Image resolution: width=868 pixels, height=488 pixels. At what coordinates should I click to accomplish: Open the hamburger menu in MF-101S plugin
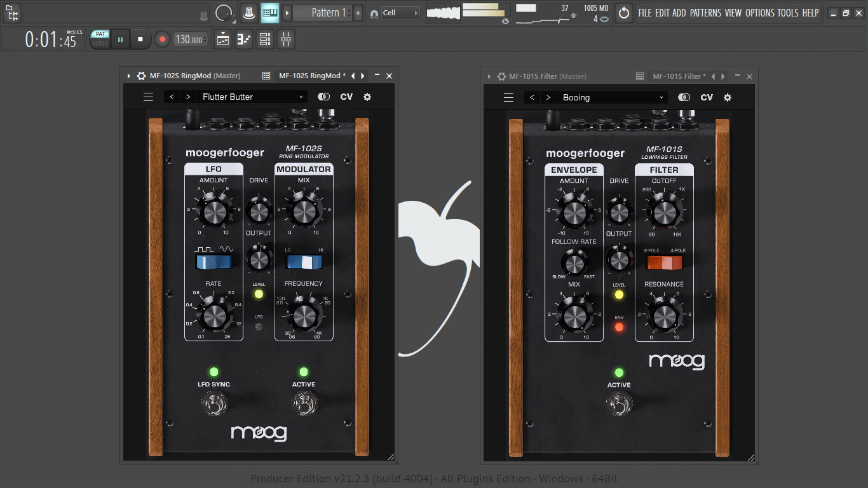pyautogui.click(x=508, y=97)
